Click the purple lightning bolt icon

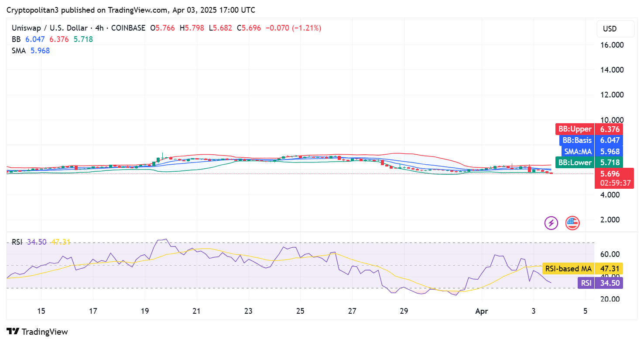(x=551, y=223)
